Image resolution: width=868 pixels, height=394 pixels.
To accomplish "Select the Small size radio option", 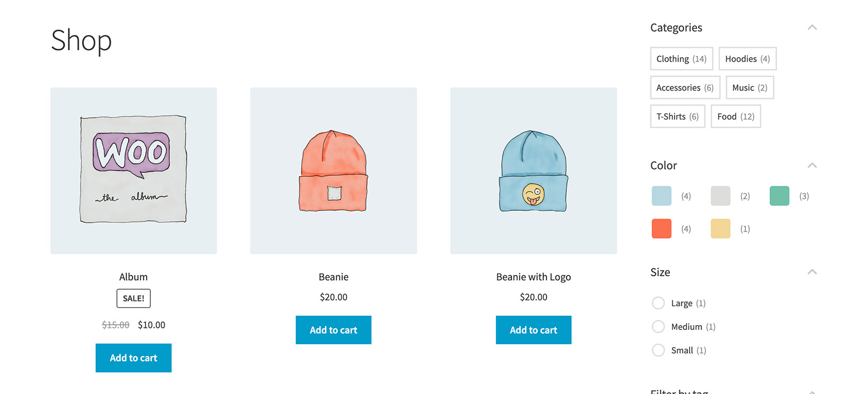I will point(658,350).
